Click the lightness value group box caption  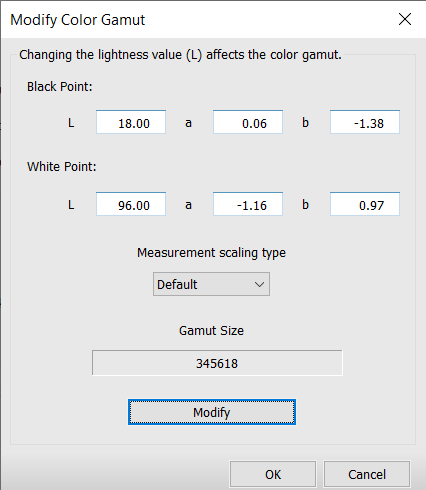(180, 55)
